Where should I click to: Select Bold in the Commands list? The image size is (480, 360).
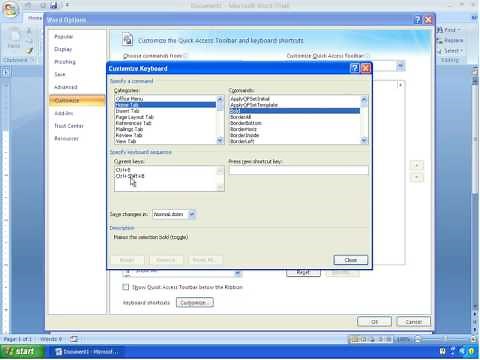pos(295,111)
